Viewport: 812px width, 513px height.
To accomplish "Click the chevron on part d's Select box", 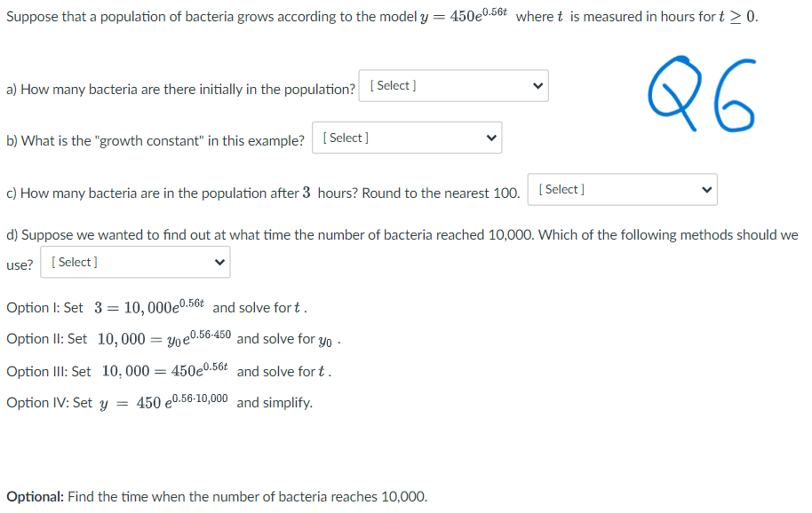I will point(219,262).
